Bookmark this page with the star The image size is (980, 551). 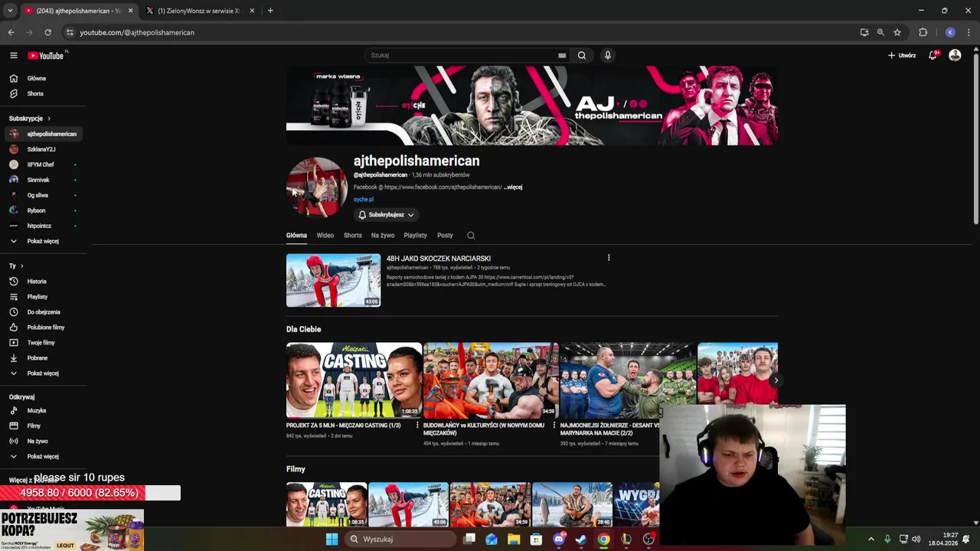(x=897, y=32)
